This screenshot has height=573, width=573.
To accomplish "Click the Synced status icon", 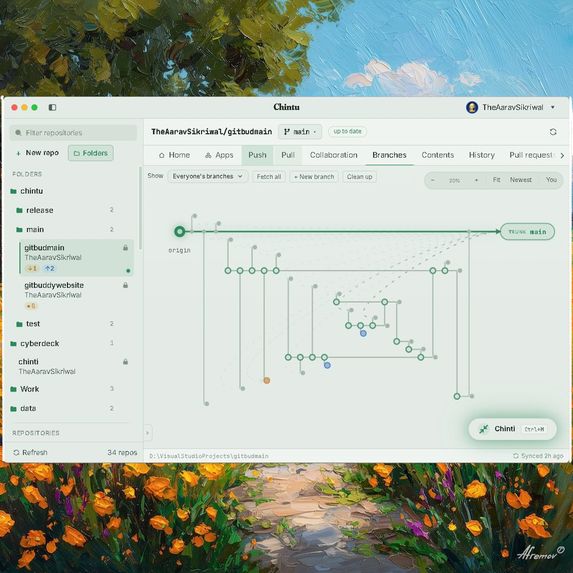I will pos(516,456).
